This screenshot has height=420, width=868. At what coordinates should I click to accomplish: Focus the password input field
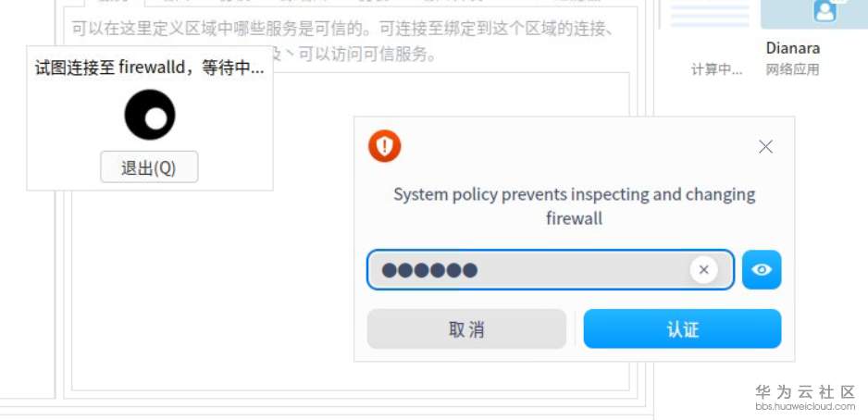pyautogui.click(x=532, y=270)
